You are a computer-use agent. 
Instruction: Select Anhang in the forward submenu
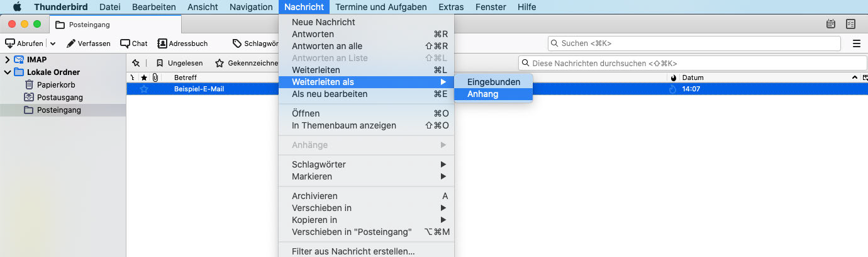(482, 94)
